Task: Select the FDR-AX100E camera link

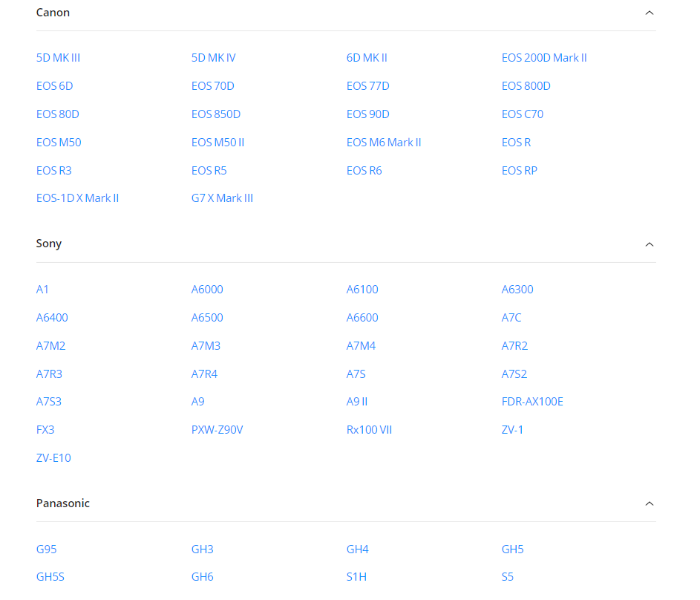Action: coord(531,402)
